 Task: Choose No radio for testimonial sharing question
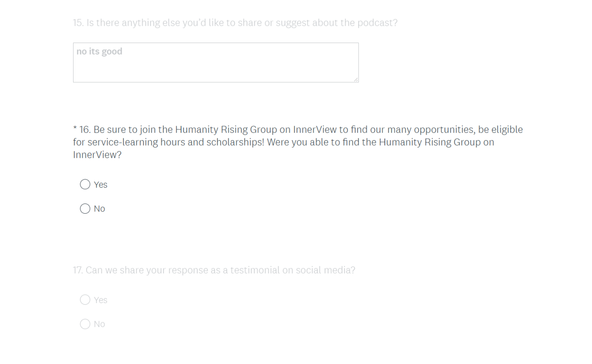[x=85, y=324]
